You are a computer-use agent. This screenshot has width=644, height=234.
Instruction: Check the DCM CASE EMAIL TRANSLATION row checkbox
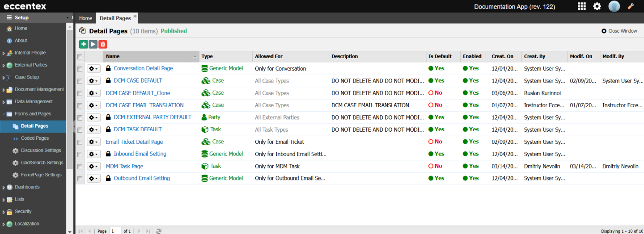pyautogui.click(x=80, y=105)
